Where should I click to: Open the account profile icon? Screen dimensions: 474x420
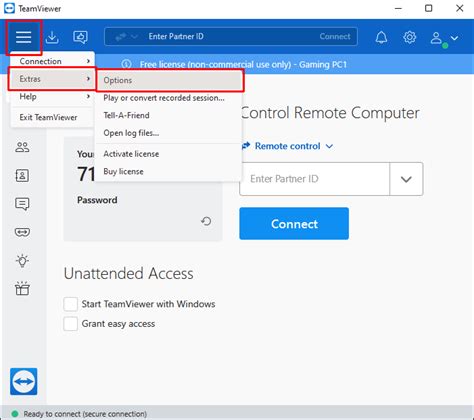point(436,38)
